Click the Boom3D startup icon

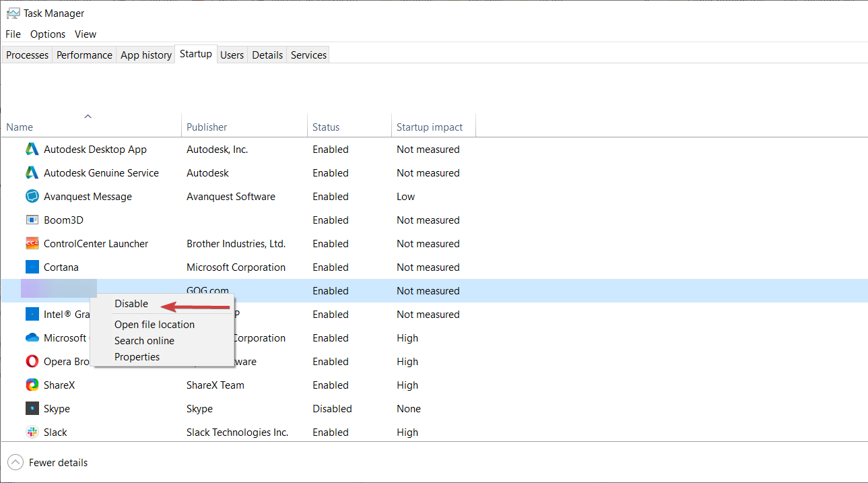[32, 220]
